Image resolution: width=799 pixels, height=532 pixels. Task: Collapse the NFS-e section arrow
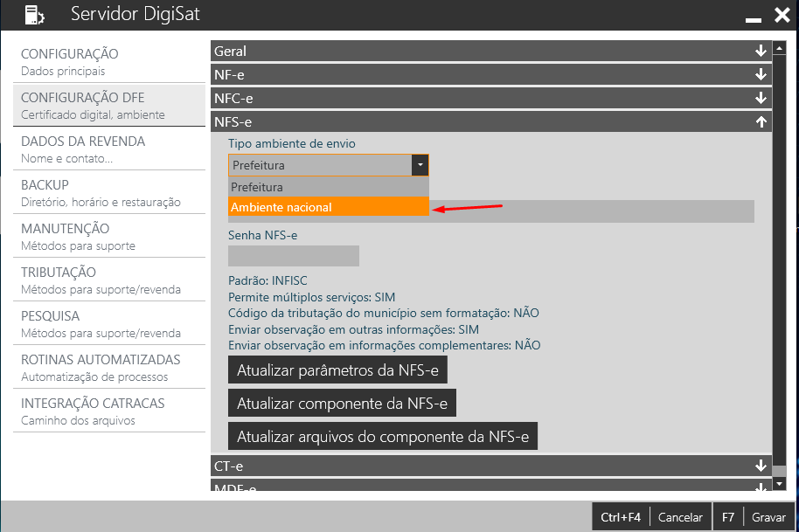coord(761,122)
